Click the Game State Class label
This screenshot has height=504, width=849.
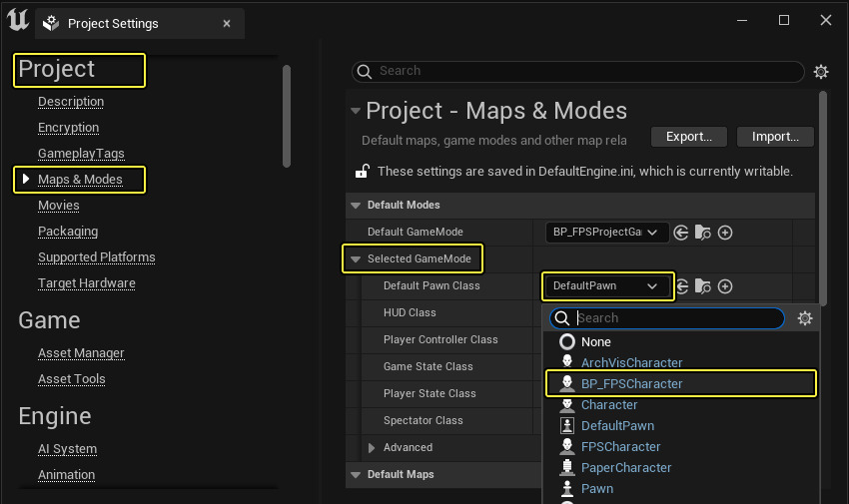click(427, 366)
